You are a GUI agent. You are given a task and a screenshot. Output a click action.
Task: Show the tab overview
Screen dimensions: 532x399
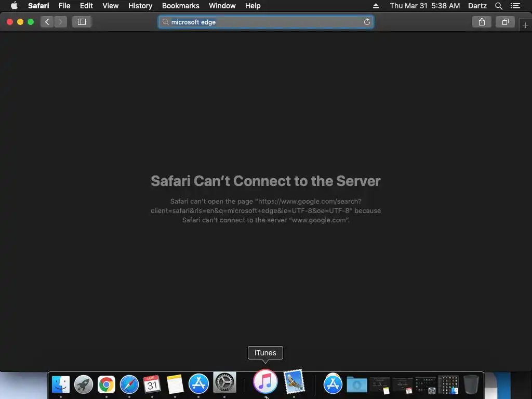pyautogui.click(x=505, y=22)
